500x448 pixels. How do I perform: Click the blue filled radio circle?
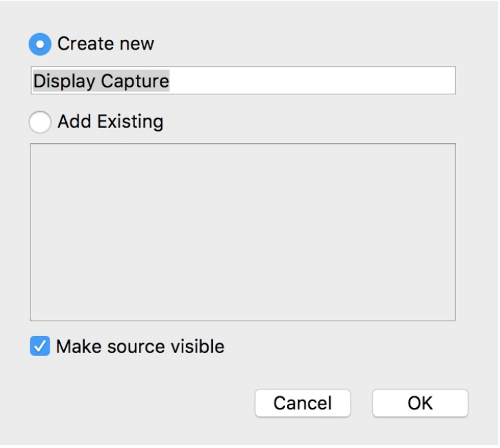[x=40, y=44]
